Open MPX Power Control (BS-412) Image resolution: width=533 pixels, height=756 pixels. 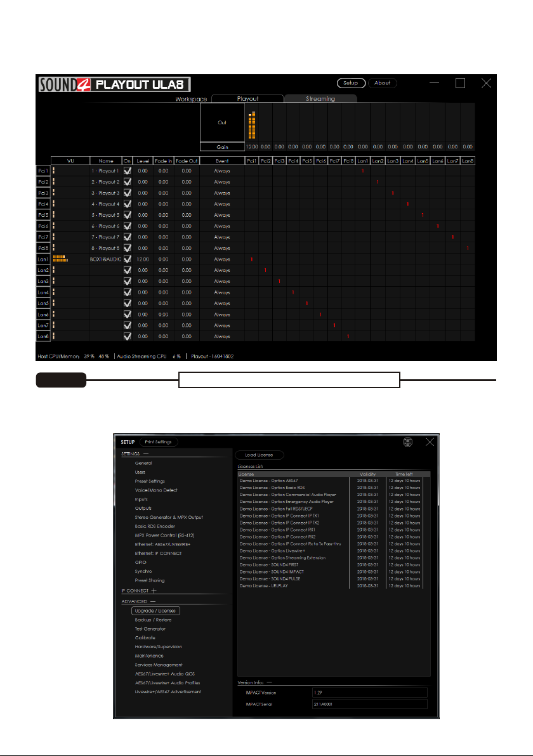pos(164,535)
